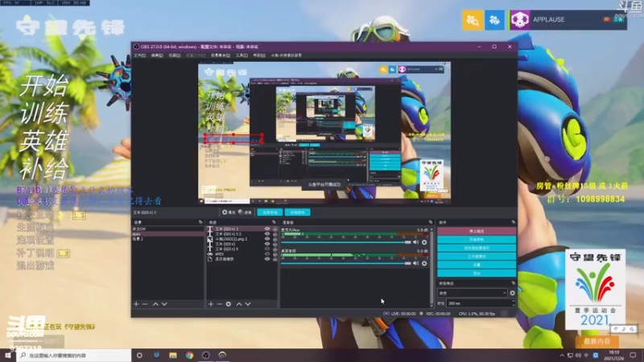Open the 文件(F) menu

(x=139, y=56)
